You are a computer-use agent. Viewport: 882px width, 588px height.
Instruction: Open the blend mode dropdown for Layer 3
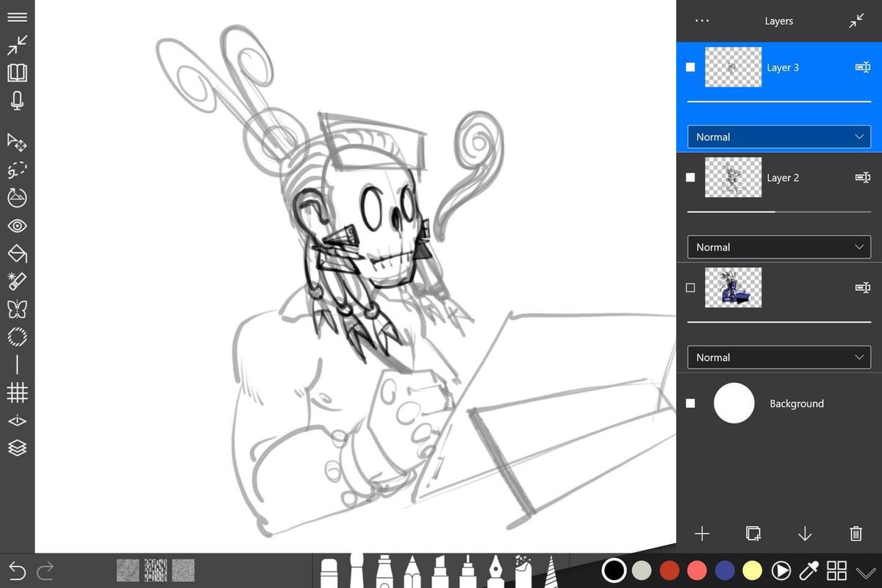click(778, 137)
